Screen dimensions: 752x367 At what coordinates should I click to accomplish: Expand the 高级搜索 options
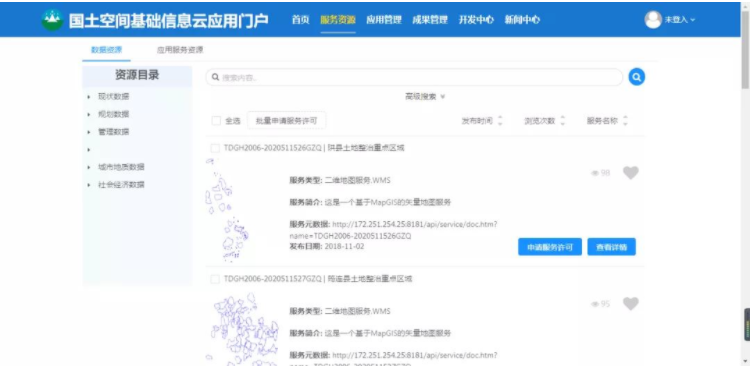click(x=425, y=97)
